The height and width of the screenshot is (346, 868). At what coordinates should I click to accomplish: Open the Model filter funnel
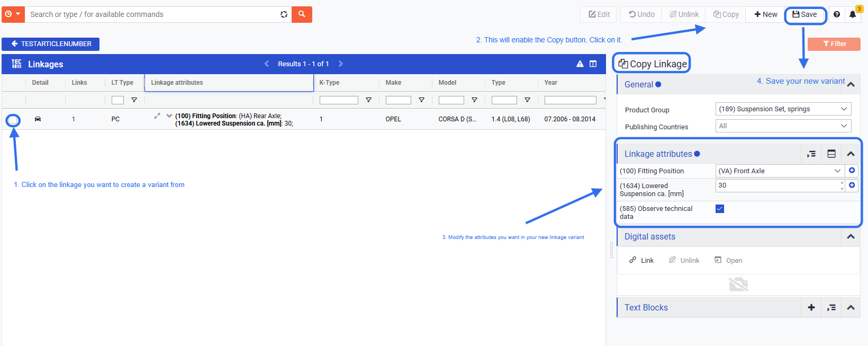tap(474, 100)
